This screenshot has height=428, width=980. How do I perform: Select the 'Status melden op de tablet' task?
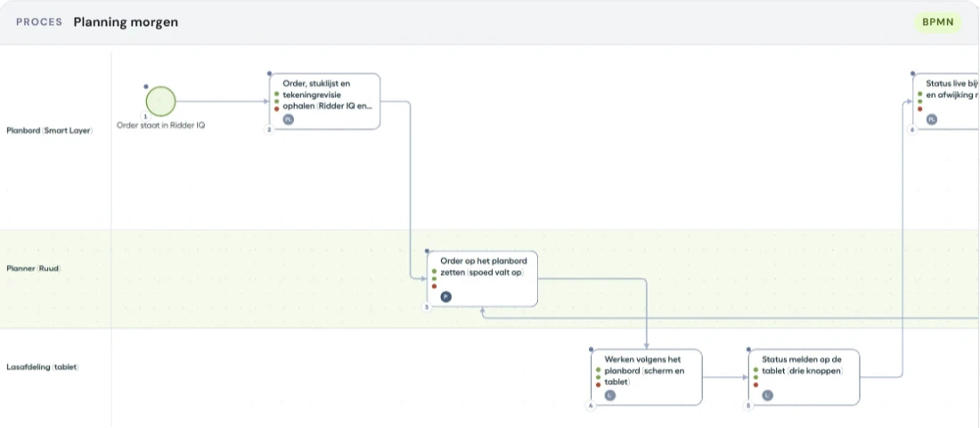(x=804, y=377)
